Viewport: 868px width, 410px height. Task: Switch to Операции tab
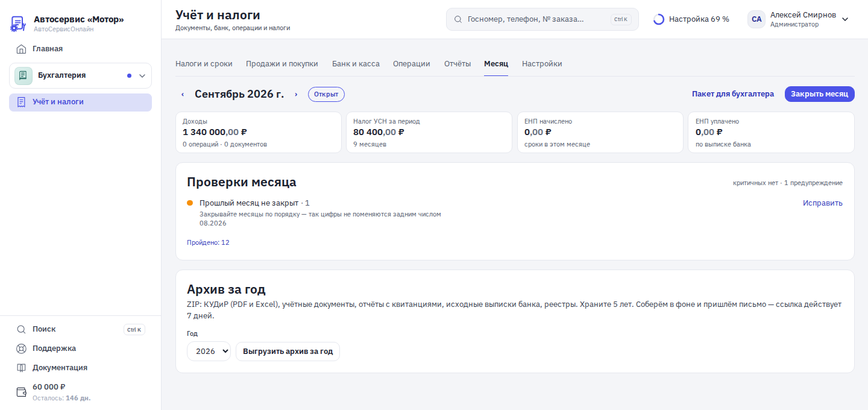pyautogui.click(x=412, y=64)
